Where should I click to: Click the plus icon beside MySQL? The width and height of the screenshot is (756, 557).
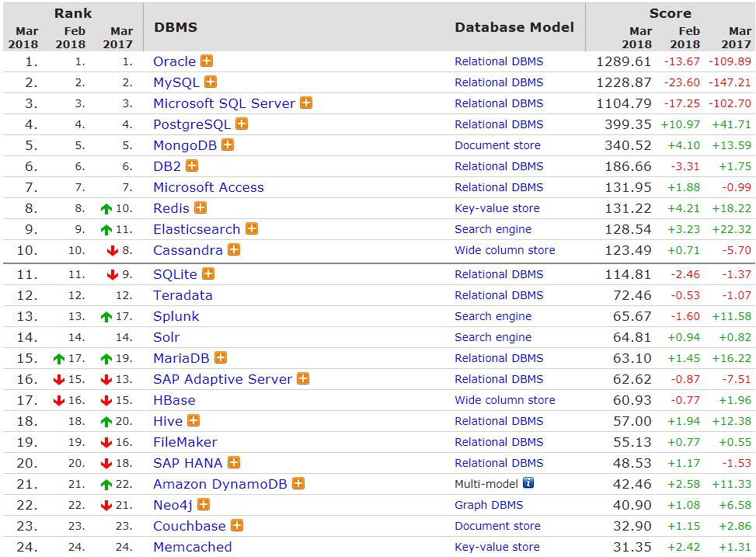tap(211, 82)
